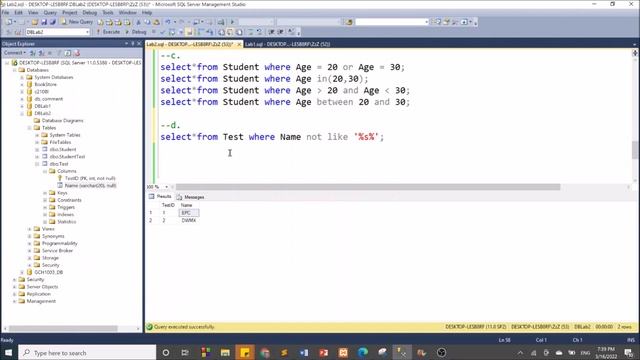Click the Disconnect icon in Object Explorer
This screenshot has width=640, height=360.
coord(41,53)
